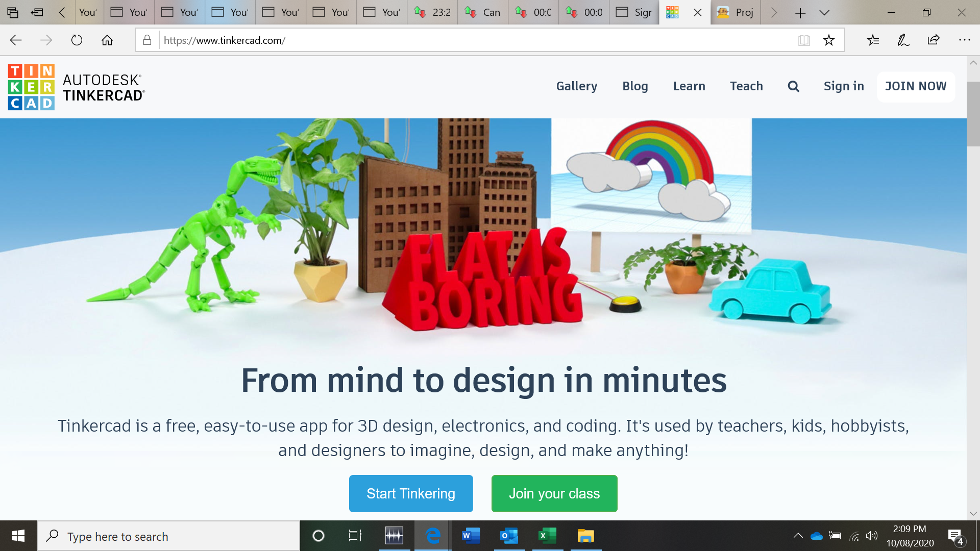Switch to the Can tab
The height and width of the screenshot is (551, 980).
coord(483,12)
